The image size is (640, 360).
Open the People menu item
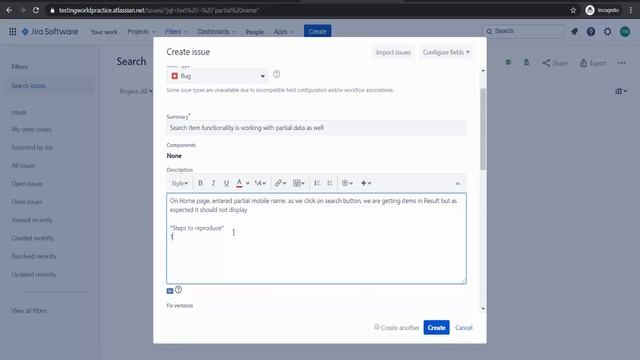tap(254, 31)
